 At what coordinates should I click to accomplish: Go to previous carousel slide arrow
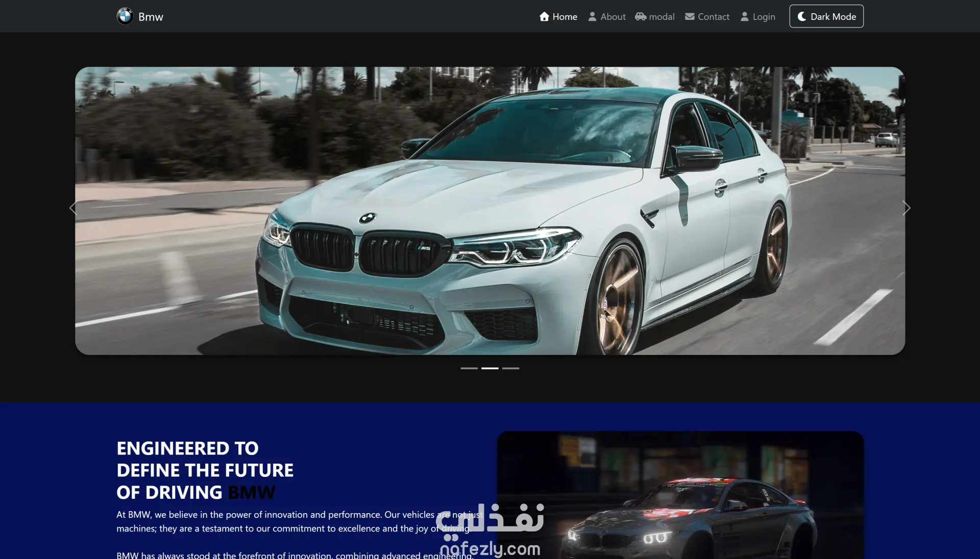73,208
